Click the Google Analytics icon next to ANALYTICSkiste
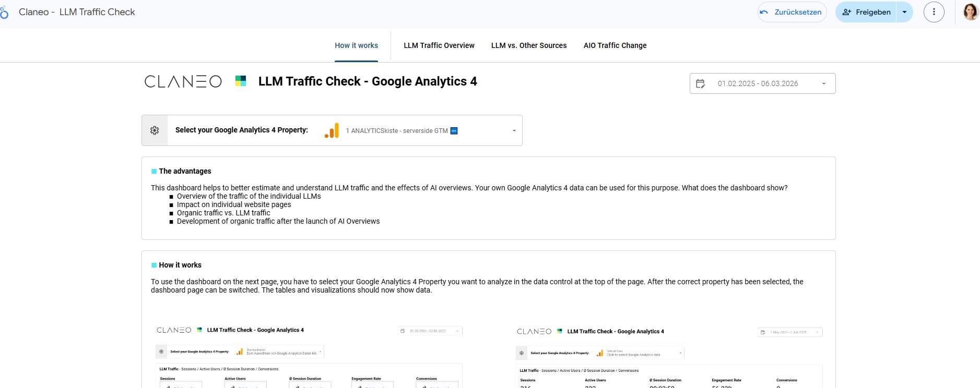This screenshot has width=980, height=388. pyautogui.click(x=332, y=130)
